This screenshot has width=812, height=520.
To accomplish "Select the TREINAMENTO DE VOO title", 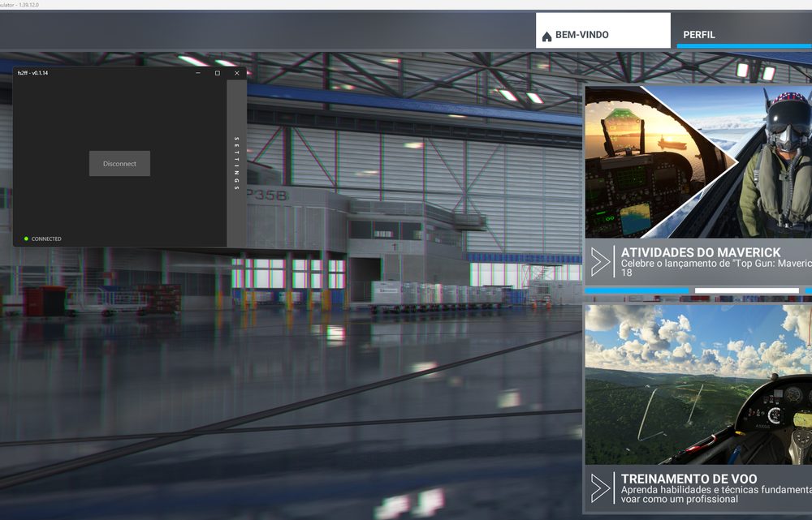I will [x=689, y=479].
